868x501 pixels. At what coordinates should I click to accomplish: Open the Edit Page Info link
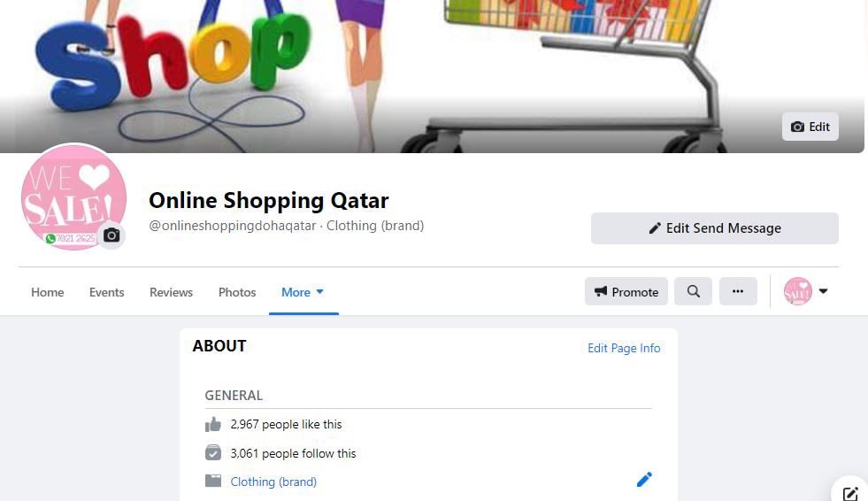624,348
